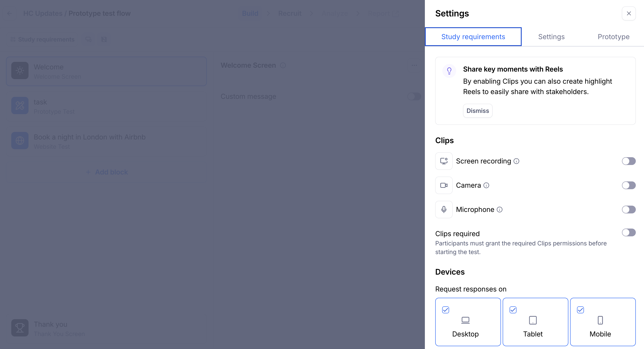The image size is (644, 349).
Task: Go back using the arrow icon
Action: [10, 13]
